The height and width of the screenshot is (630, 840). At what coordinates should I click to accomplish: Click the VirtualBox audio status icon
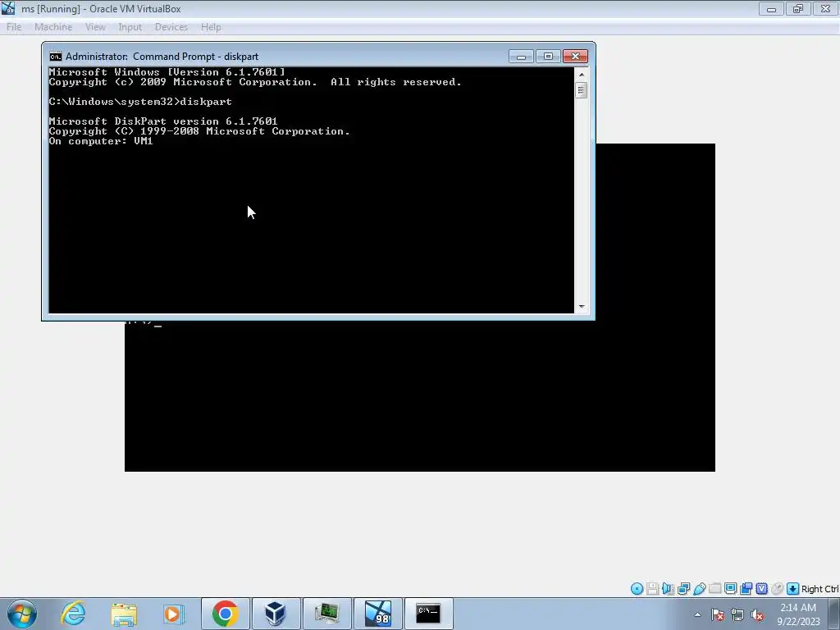coord(668,589)
